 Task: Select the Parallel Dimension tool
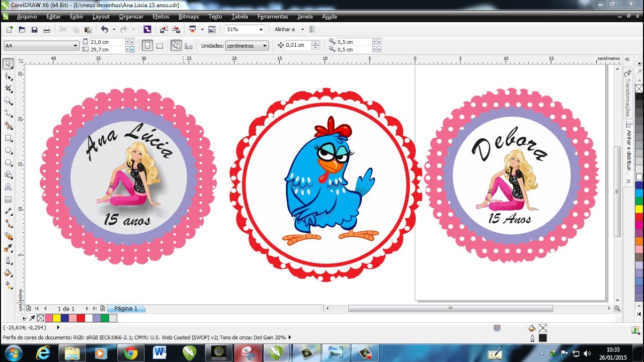pyautogui.click(x=8, y=212)
